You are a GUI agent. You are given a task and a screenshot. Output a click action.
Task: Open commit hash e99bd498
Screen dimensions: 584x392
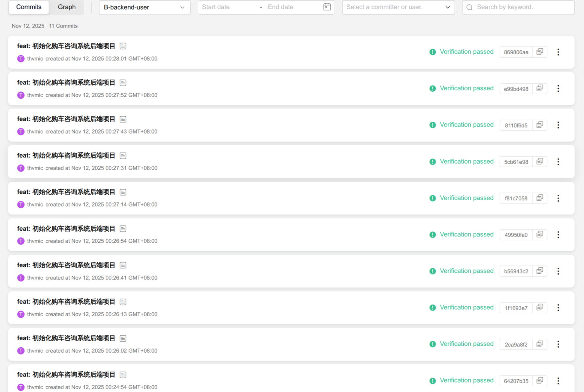516,89
